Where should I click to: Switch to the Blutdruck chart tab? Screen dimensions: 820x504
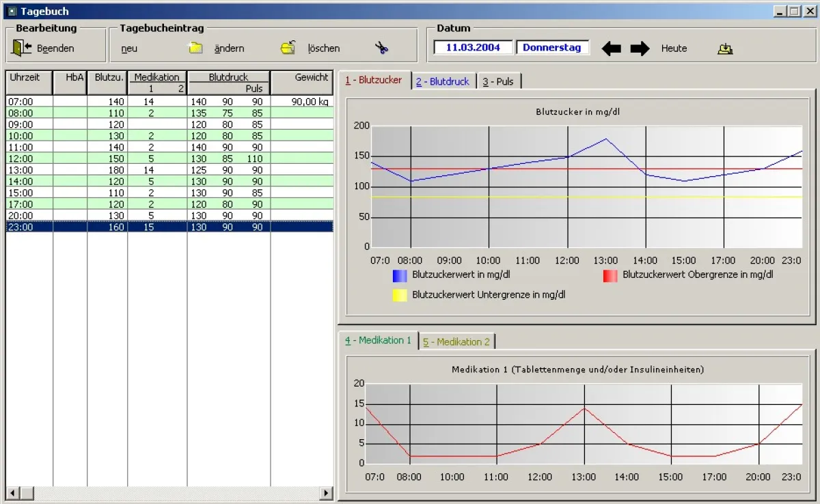pyautogui.click(x=442, y=81)
